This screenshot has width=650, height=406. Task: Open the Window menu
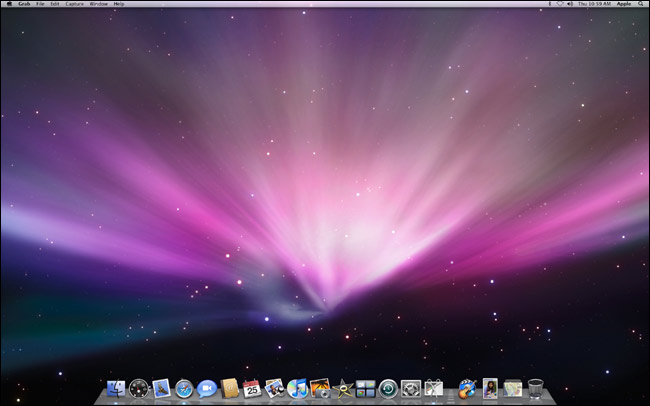(99, 4)
